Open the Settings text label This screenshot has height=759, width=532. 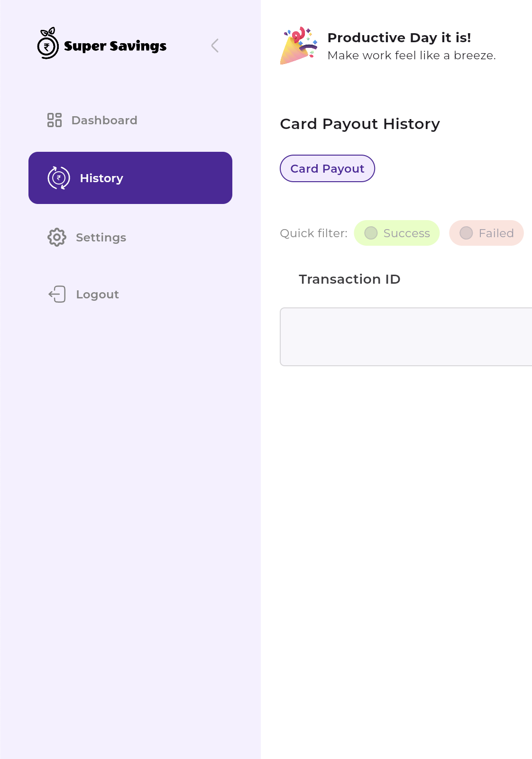[101, 237]
